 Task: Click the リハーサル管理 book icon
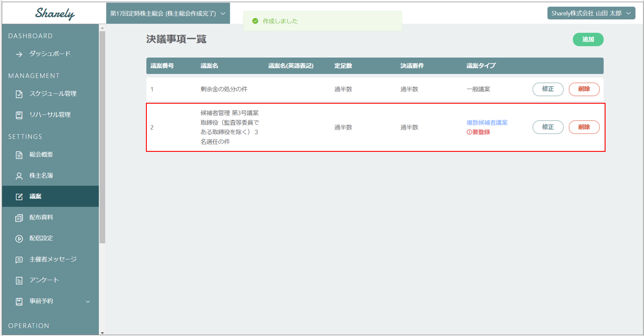click(19, 115)
